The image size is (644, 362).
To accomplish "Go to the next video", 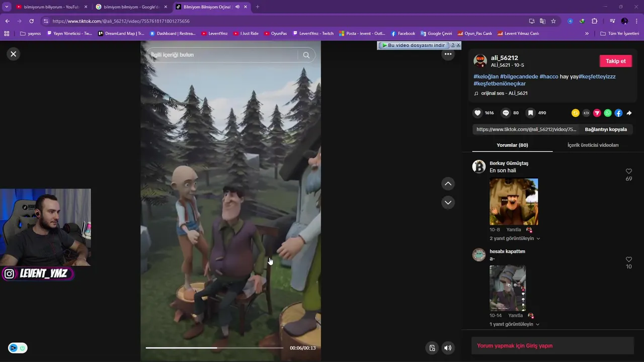I will (448, 202).
